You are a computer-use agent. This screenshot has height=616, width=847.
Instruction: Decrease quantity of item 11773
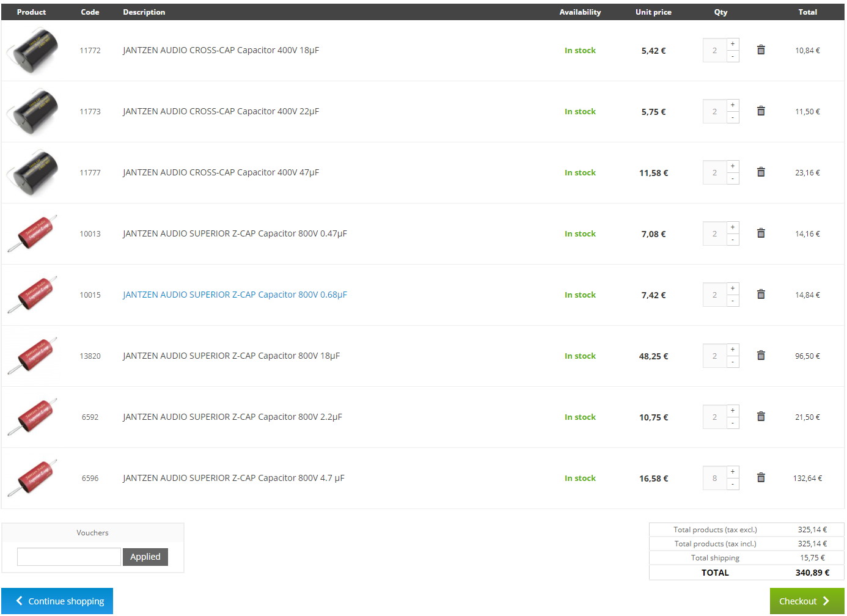pyautogui.click(x=733, y=117)
